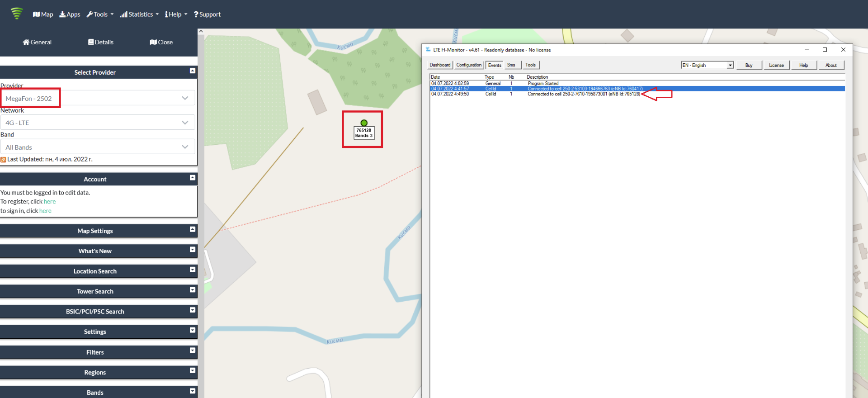
Task: Expand the Bands section
Action: (193, 391)
